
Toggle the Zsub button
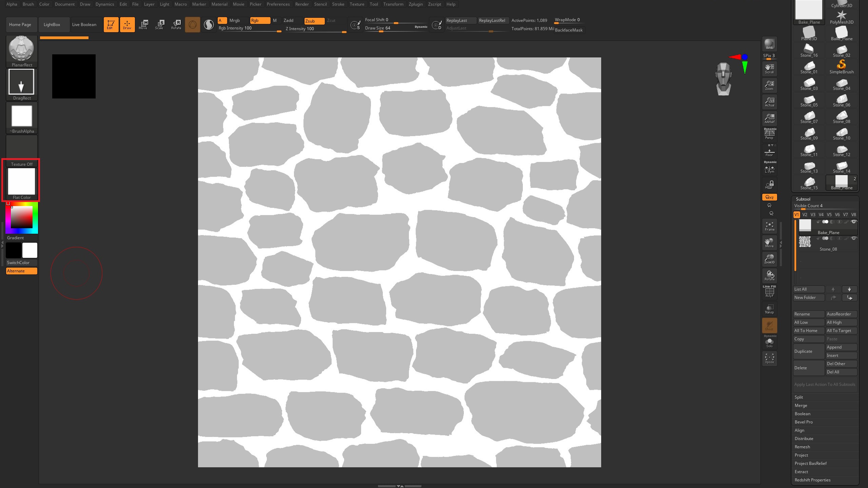[314, 21]
